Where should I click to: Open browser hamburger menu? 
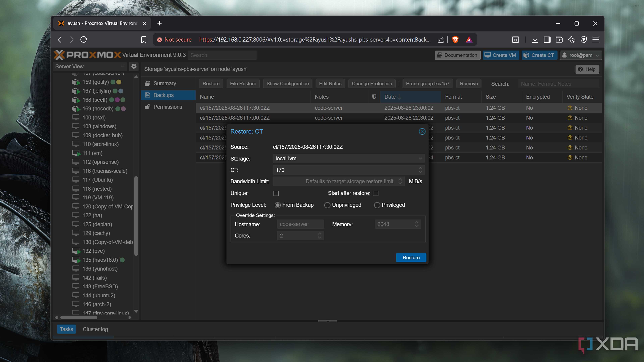click(596, 40)
